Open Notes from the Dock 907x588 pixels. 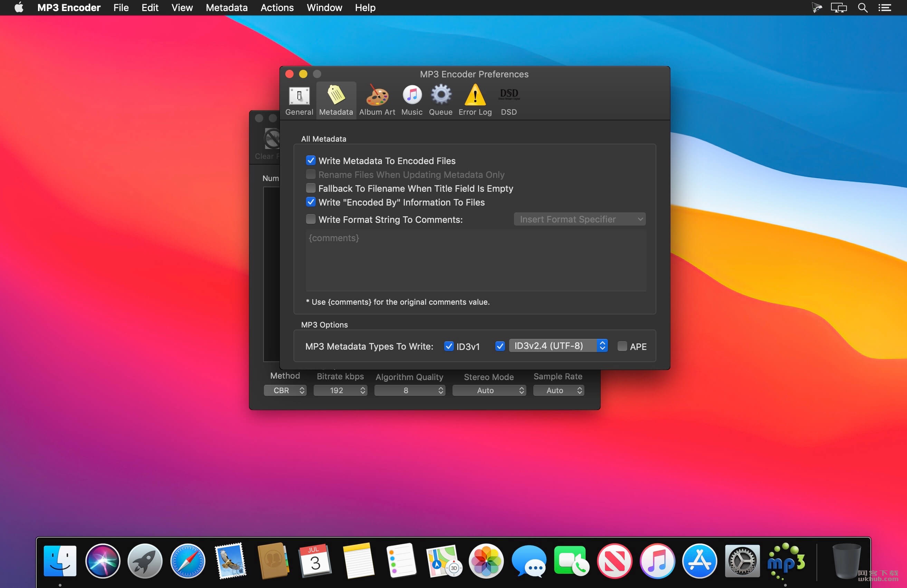click(358, 561)
